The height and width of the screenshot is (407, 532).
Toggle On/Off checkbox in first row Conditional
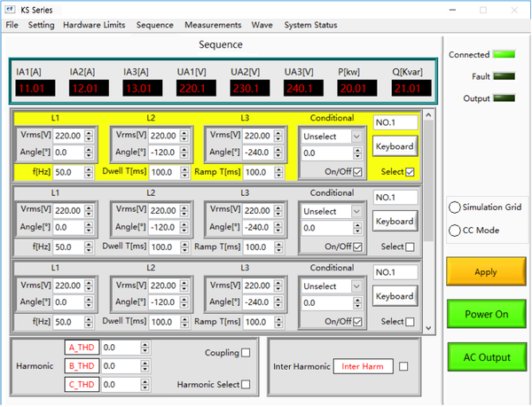pos(357,172)
